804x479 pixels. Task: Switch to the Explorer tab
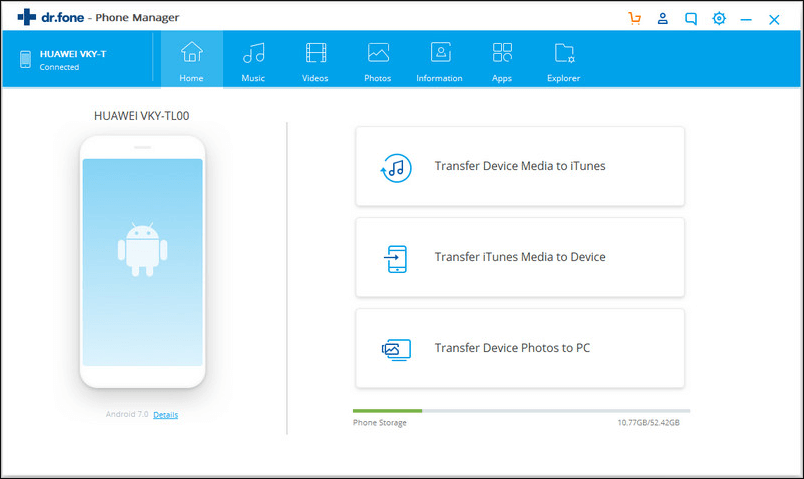[563, 60]
